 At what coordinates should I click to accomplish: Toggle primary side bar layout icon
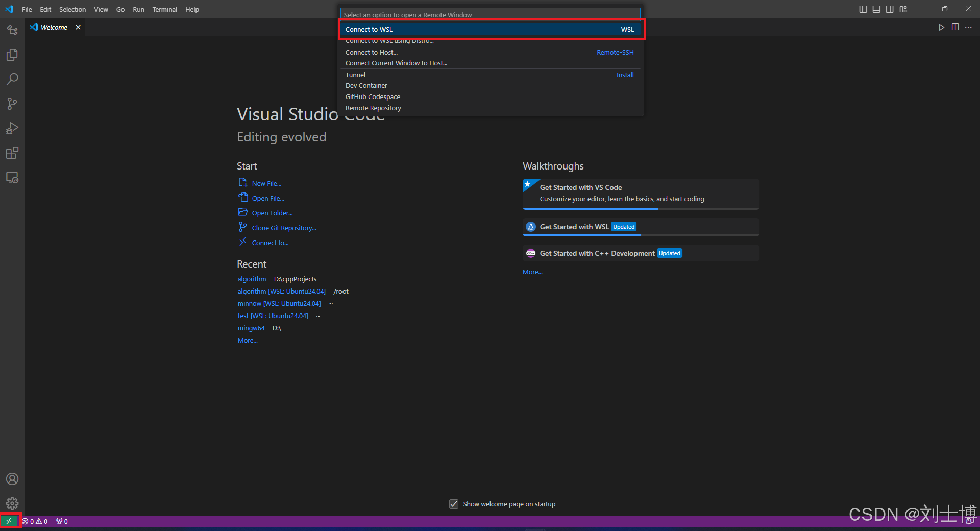[863, 9]
